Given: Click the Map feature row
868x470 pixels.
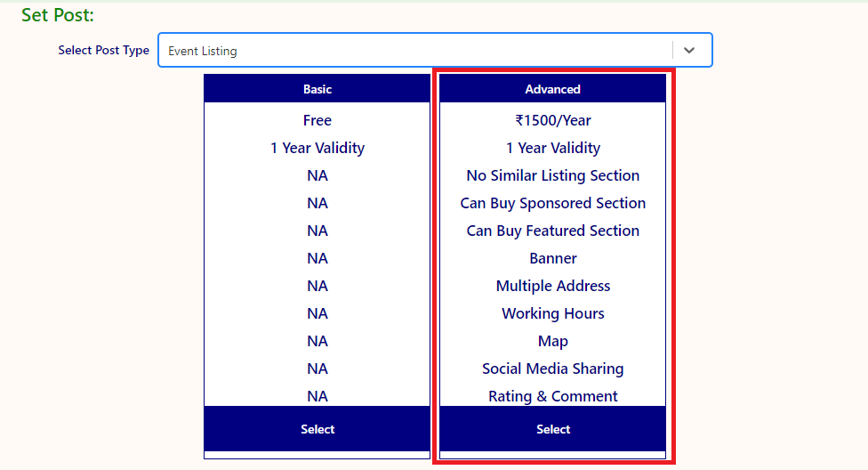Looking at the screenshot, I should coord(552,341).
